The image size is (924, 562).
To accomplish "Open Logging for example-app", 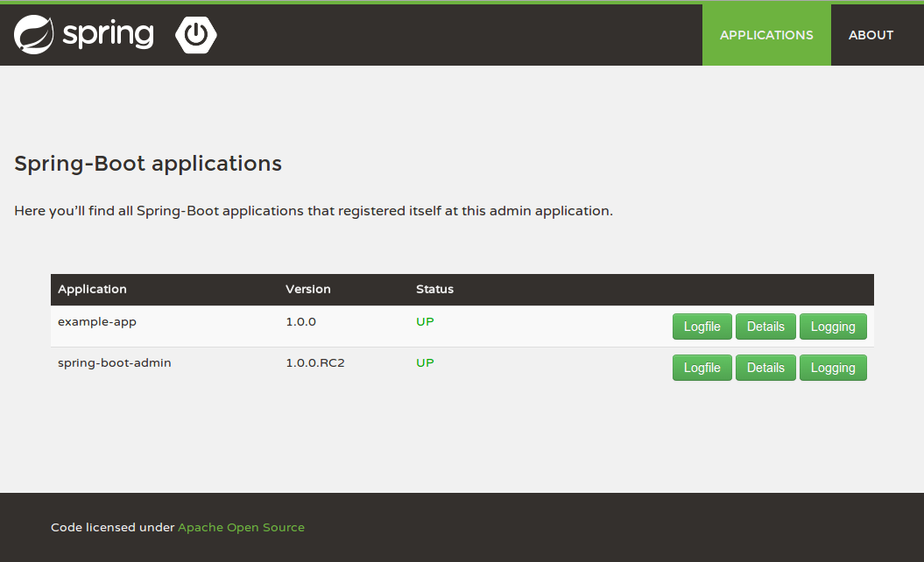I will [x=832, y=327].
